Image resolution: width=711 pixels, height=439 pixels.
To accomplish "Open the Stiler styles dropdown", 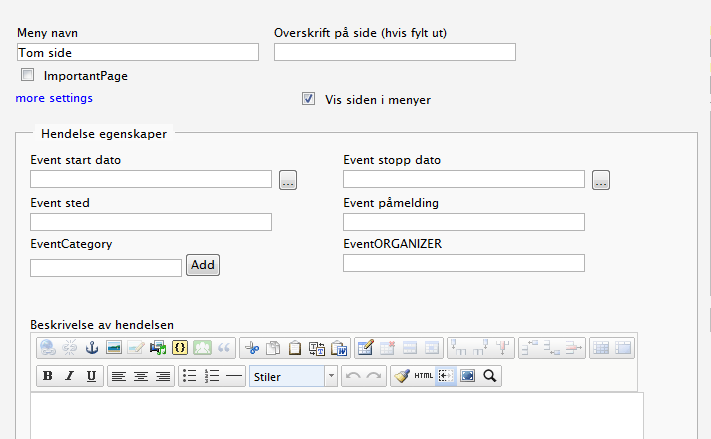I will point(293,377).
